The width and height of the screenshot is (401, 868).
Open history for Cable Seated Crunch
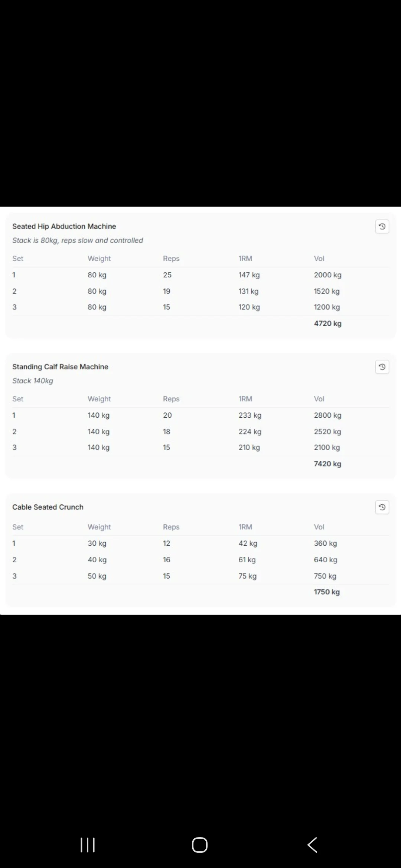(382, 507)
